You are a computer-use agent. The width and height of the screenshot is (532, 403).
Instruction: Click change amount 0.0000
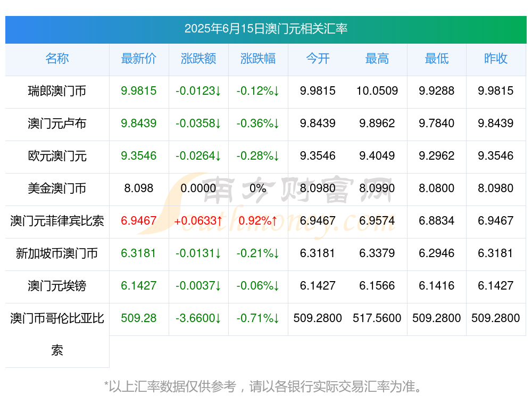pyautogui.click(x=198, y=188)
